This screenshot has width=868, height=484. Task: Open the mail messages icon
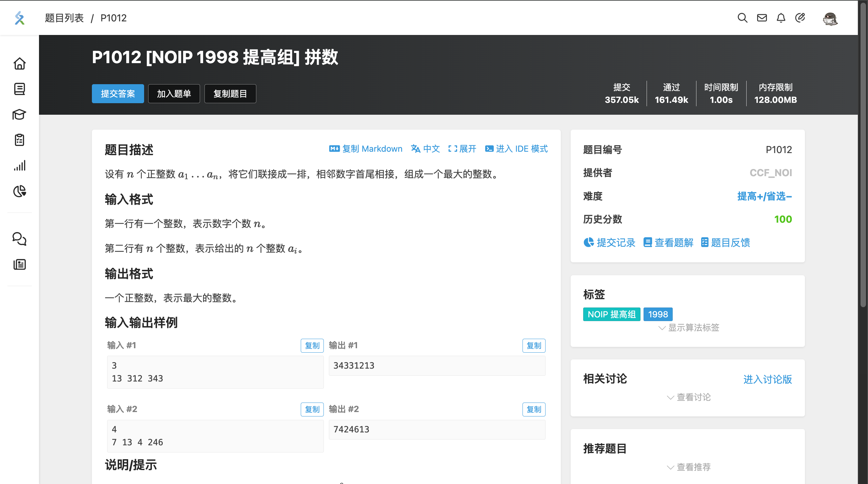pos(762,18)
